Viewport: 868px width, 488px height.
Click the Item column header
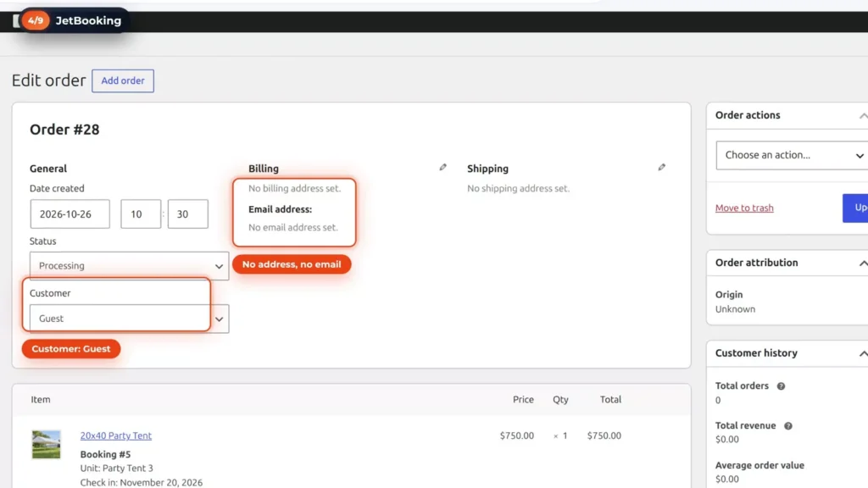(41, 400)
